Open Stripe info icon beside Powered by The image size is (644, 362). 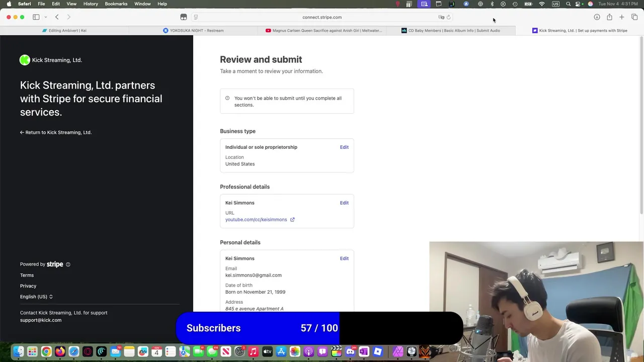pyautogui.click(x=68, y=264)
